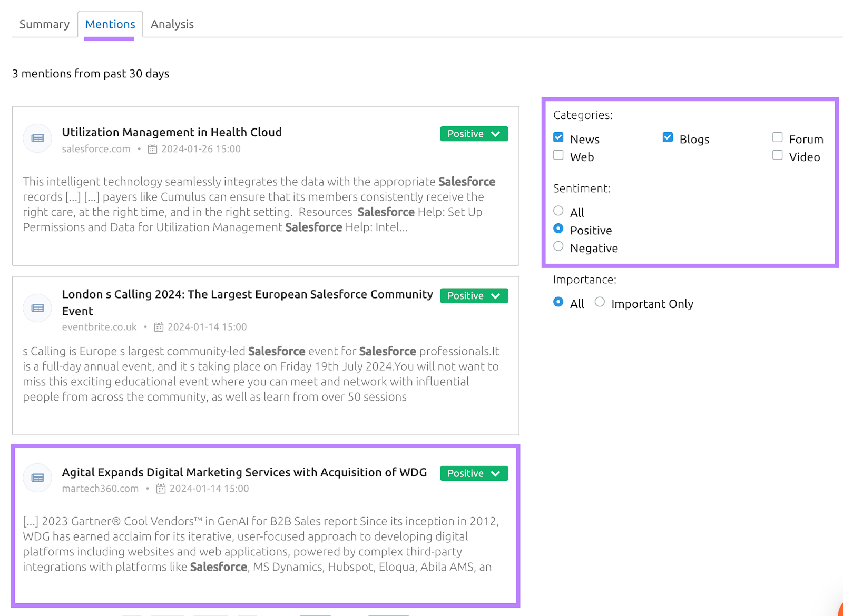843x616 pixels.
Task: Open the Analysis tab
Action: 172,24
